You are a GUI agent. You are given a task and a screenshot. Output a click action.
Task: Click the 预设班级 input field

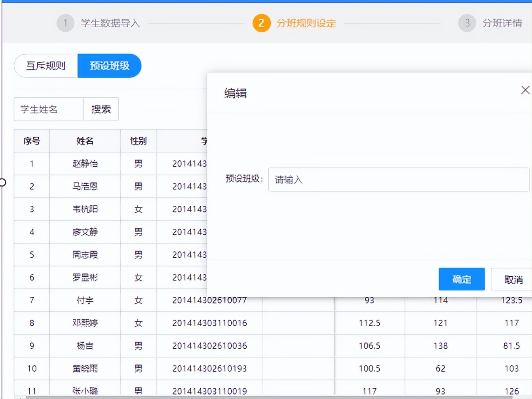(x=398, y=180)
